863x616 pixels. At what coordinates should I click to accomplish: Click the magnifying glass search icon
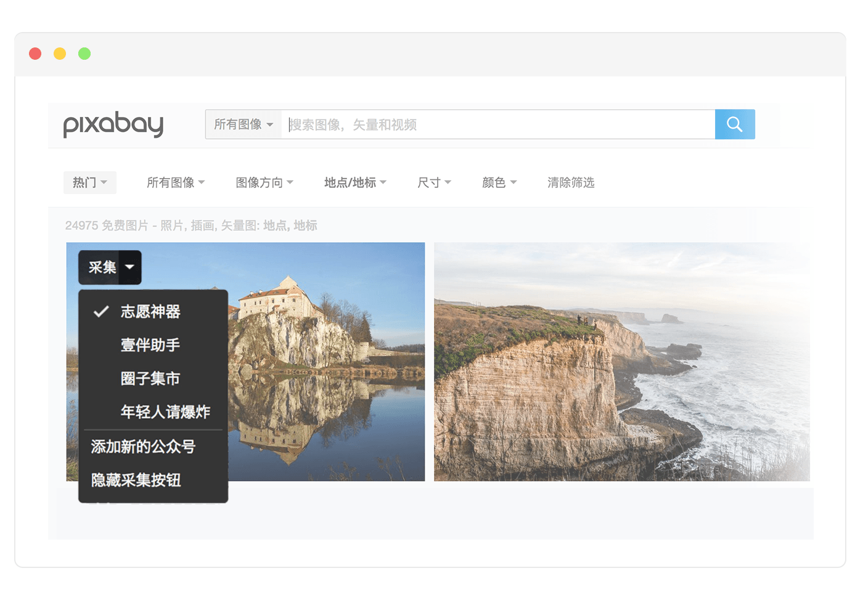735,124
